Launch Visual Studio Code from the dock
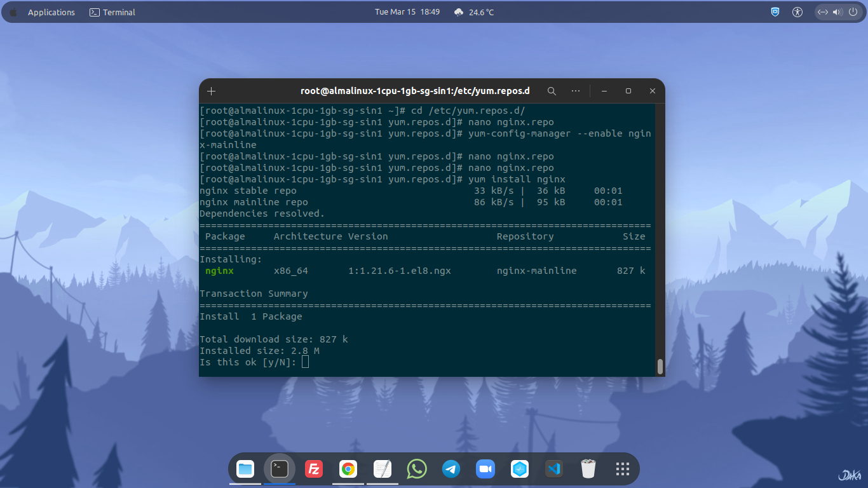The width and height of the screenshot is (868, 488). pos(554,469)
